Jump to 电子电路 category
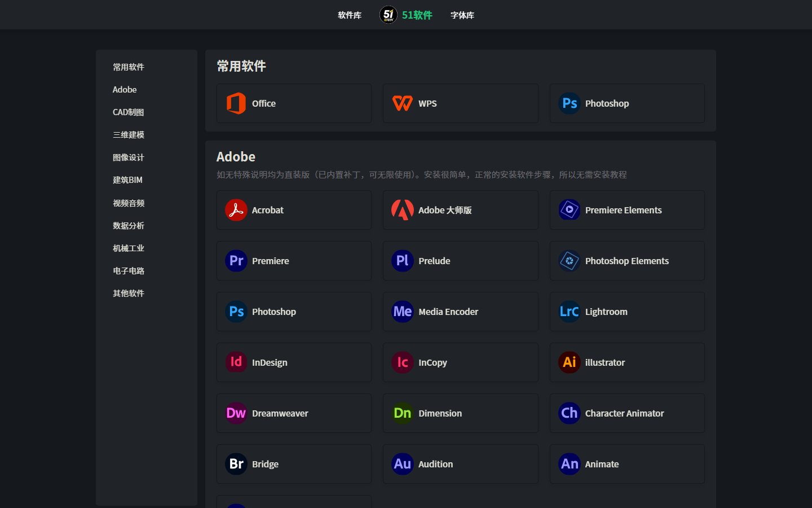The image size is (812, 508). tap(129, 271)
